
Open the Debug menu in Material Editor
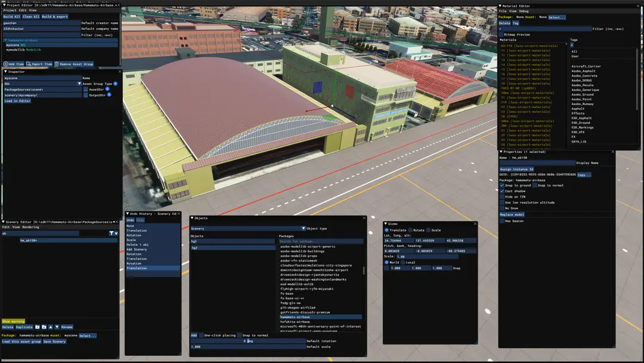click(x=524, y=11)
